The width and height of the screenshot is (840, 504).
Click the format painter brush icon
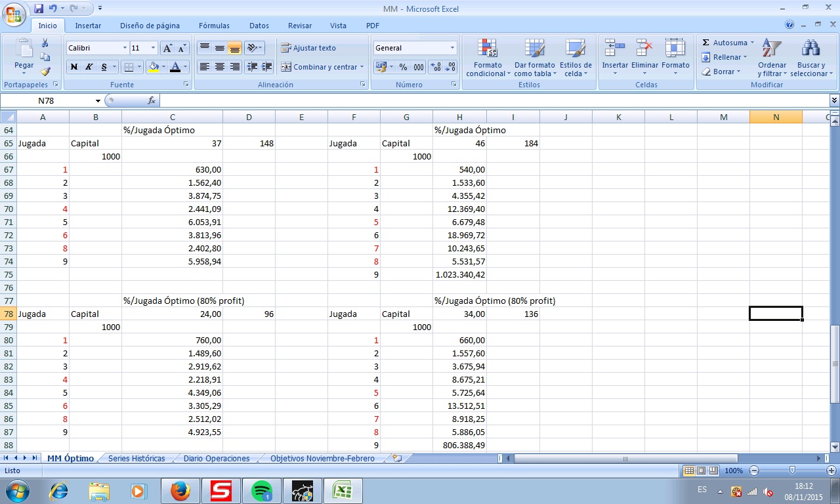click(45, 72)
